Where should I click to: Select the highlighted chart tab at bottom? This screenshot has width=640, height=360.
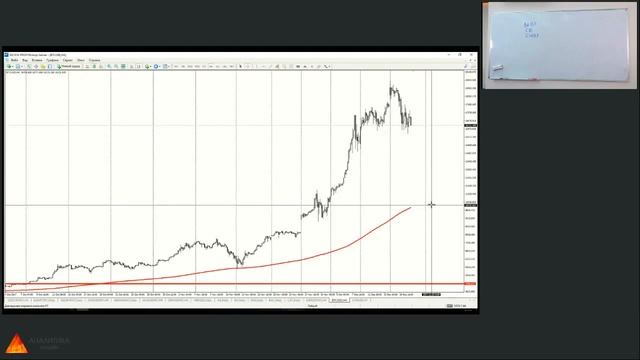coord(340,300)
